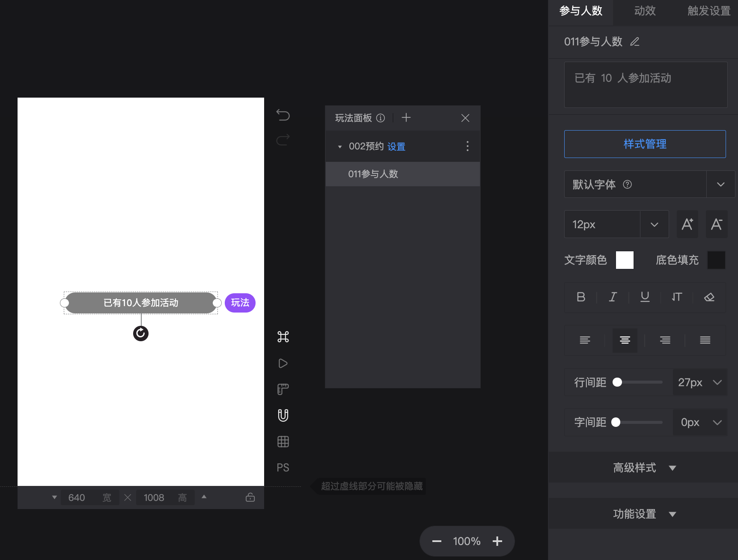Click the undo arrow icon

pyautogui.click(x=283, y=115)
